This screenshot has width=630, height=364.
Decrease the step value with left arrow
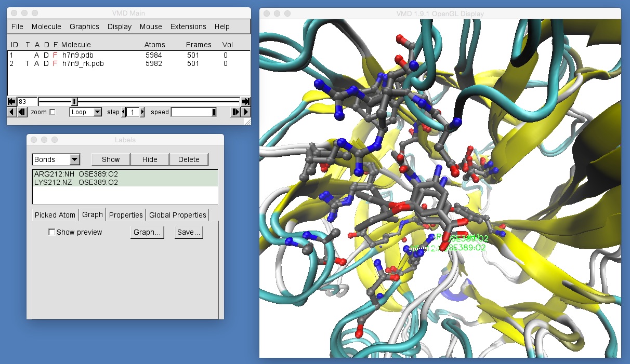pos(124,112)
